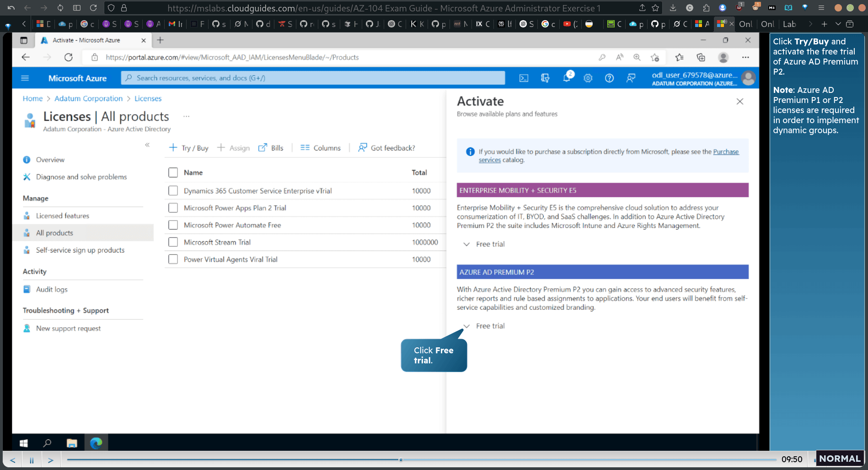This screenshot has height=470, width=868.
Task: Go back in inner Edge browser
Action: coord(26,57)
